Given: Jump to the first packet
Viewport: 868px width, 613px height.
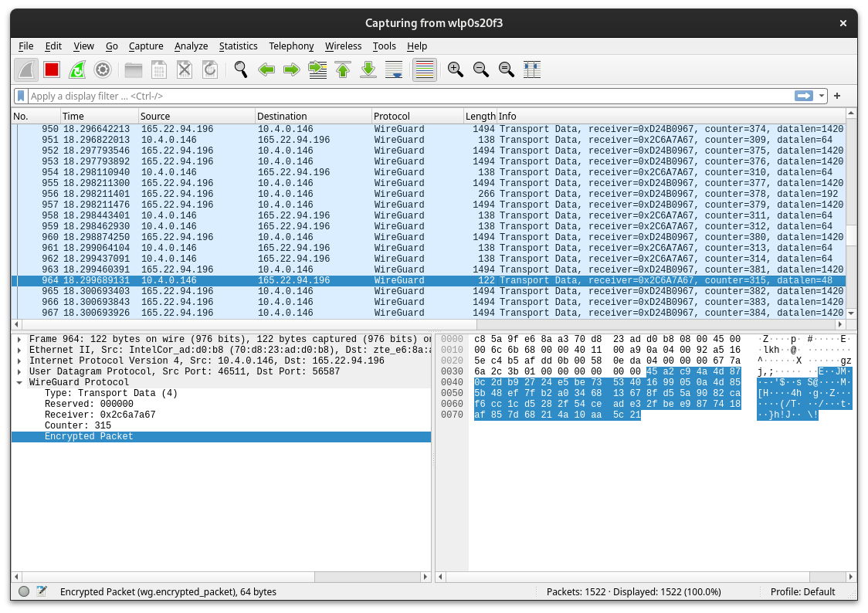Looking at the screenshot, I should tap(343, 69).
